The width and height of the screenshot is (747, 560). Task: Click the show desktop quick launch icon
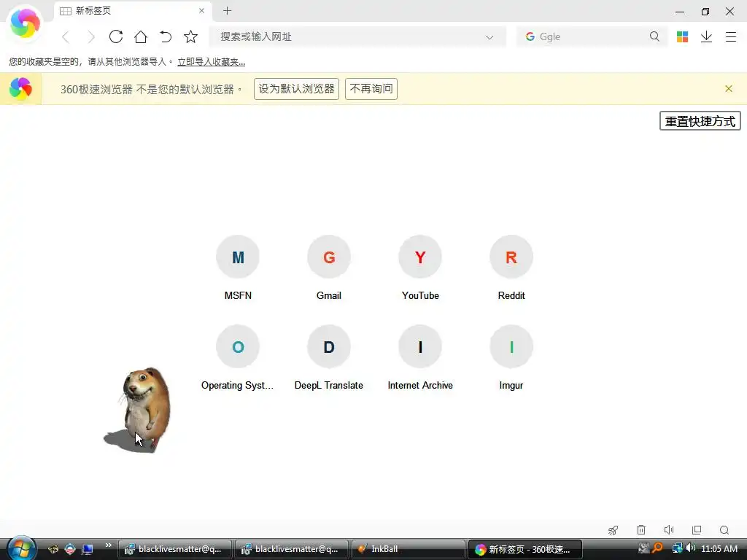click(87, 550)
